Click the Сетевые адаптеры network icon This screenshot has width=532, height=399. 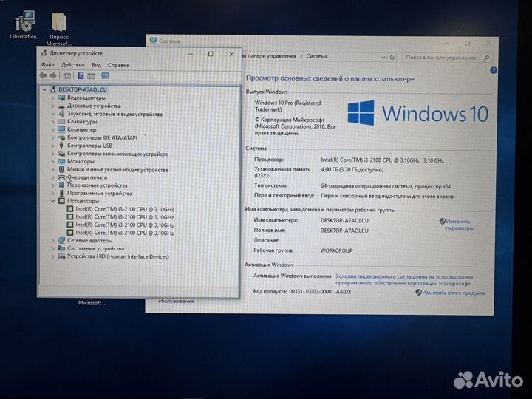(x=61, y=241)
